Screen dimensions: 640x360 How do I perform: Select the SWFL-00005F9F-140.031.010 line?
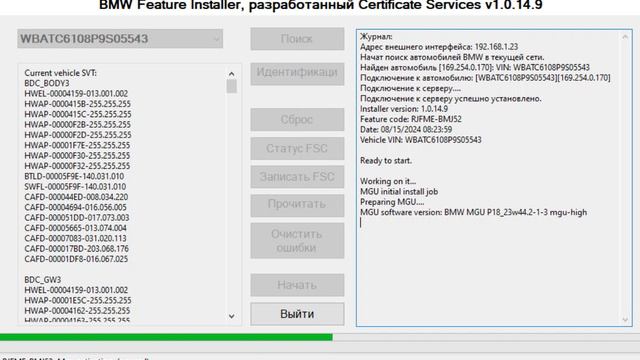click(75, 187)
